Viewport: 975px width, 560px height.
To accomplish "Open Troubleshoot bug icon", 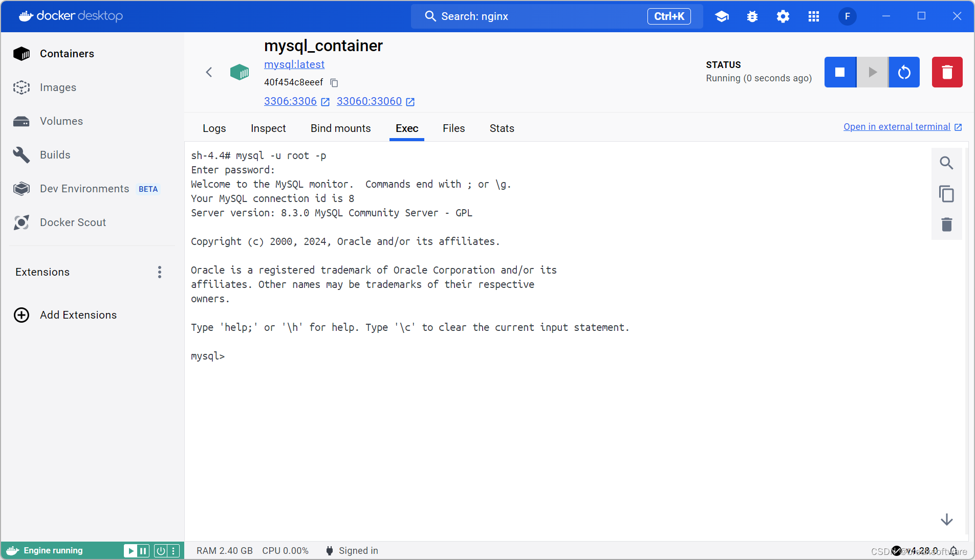I will pyautogui.click(x=752, y=16).
